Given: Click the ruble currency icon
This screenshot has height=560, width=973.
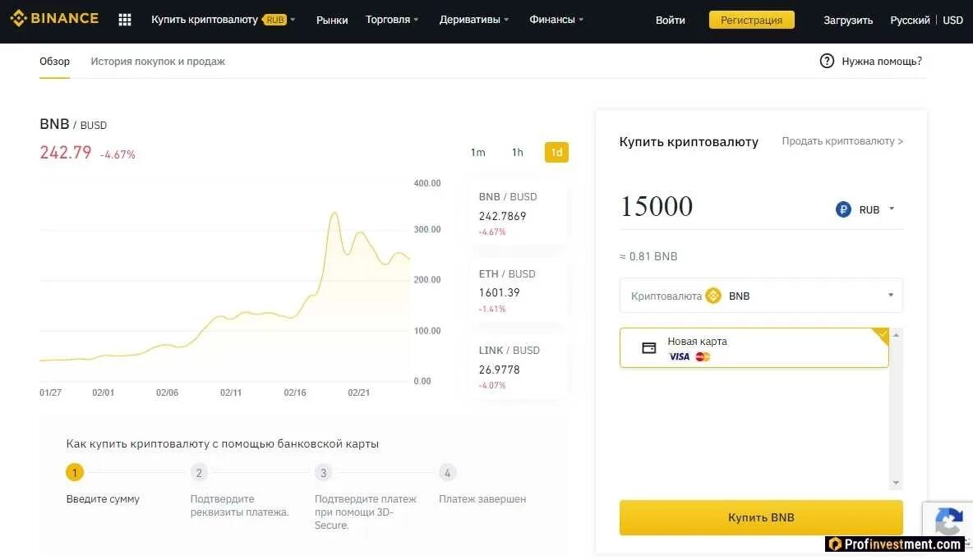Looking at the screenshot, I should 843,209.
